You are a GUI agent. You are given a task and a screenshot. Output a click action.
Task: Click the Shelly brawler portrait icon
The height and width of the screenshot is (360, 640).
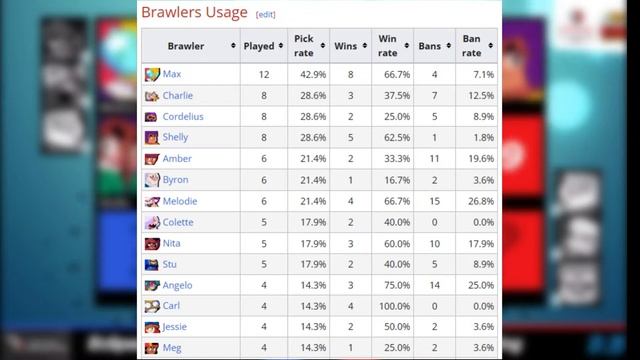tap(152, 138)
